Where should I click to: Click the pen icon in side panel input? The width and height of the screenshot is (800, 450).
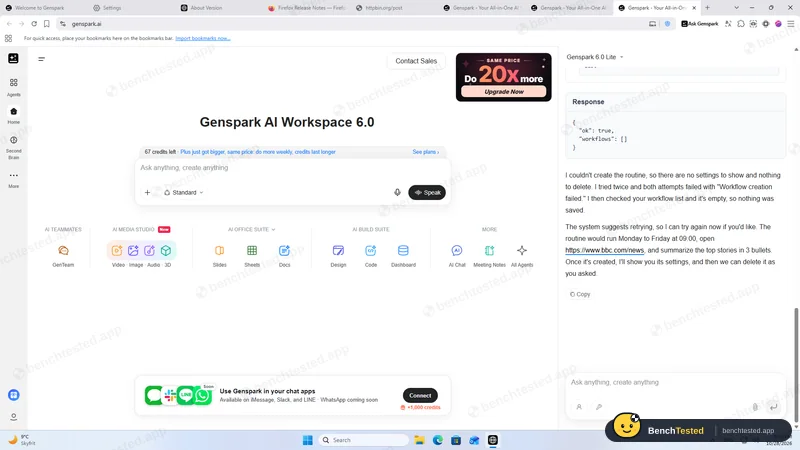point(599,407)
